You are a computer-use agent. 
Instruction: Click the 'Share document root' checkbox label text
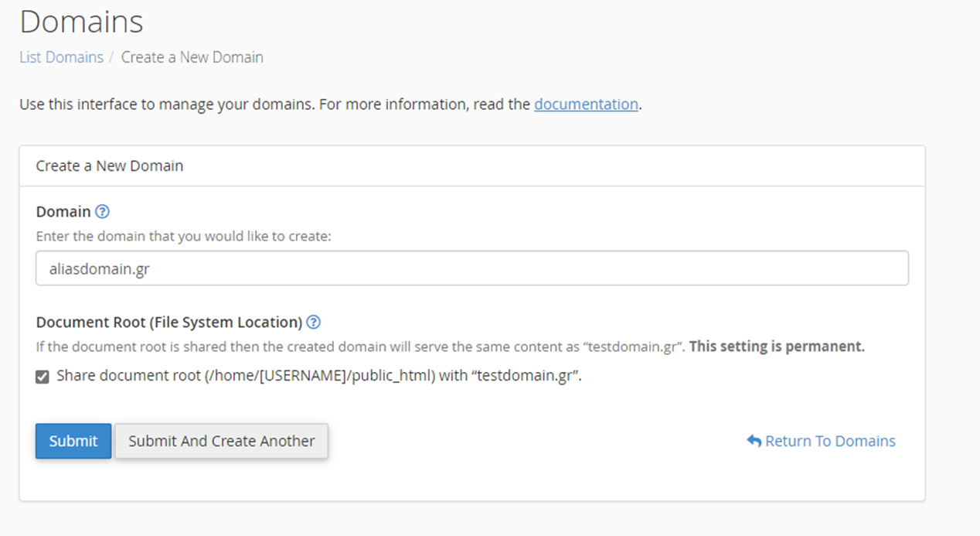(x=318, y=377)
